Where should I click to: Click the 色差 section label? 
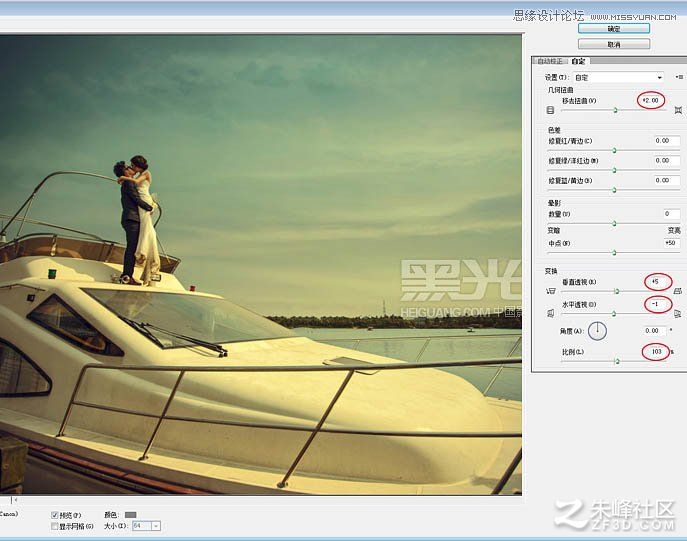(554, 130)
